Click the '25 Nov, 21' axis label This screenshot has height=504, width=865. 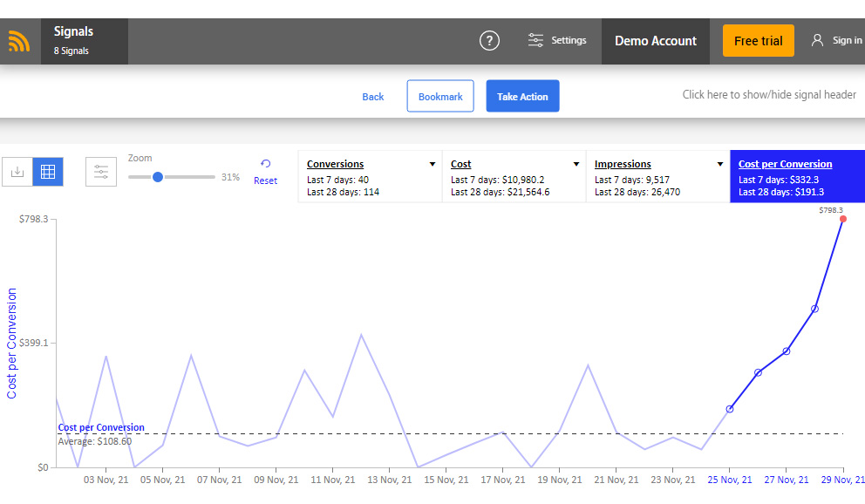tap(729, 480)
